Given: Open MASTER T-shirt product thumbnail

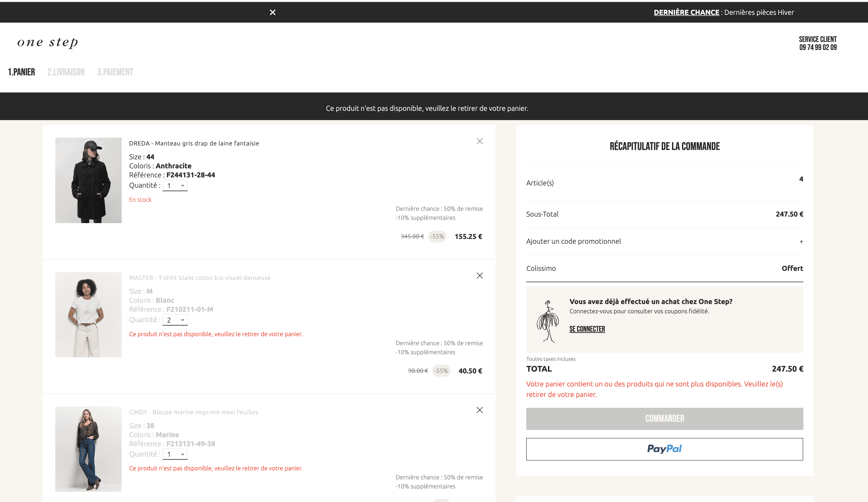Looking at the screenshot, I should [x=88, y=314].
